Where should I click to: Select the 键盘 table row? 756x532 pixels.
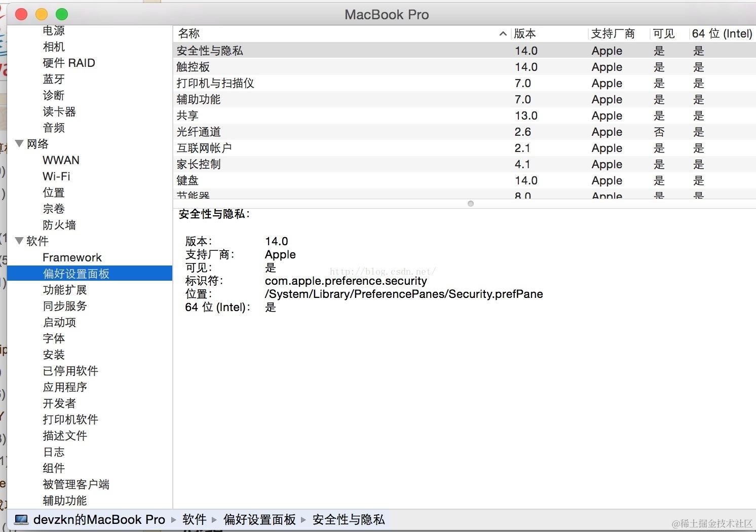click(465, 180)
